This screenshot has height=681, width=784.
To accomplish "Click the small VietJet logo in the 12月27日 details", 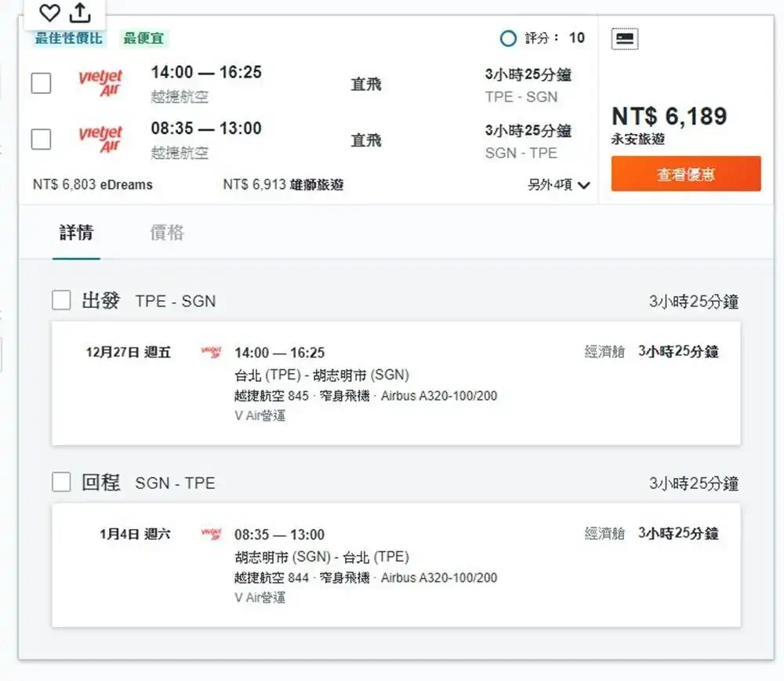I will [211, 353].
